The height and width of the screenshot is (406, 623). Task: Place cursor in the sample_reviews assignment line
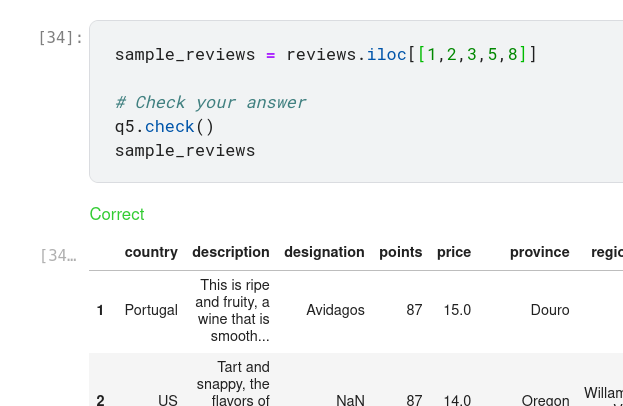325,54
